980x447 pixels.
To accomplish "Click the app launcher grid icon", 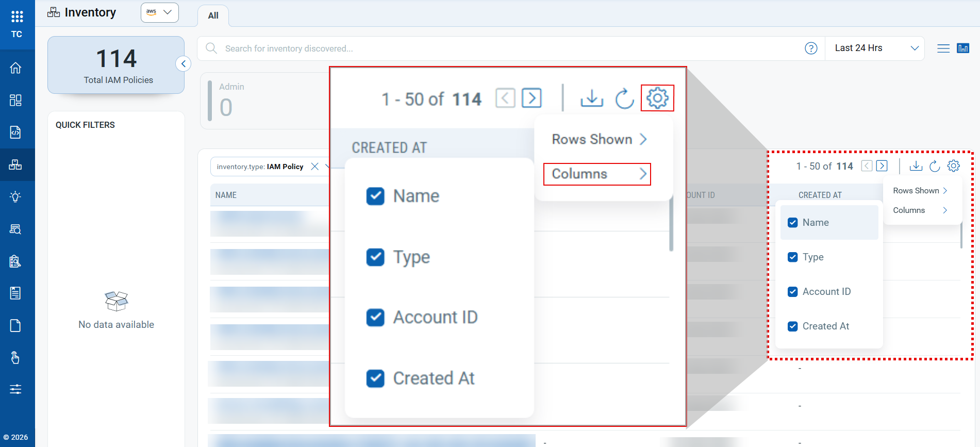I will [17, 16].
